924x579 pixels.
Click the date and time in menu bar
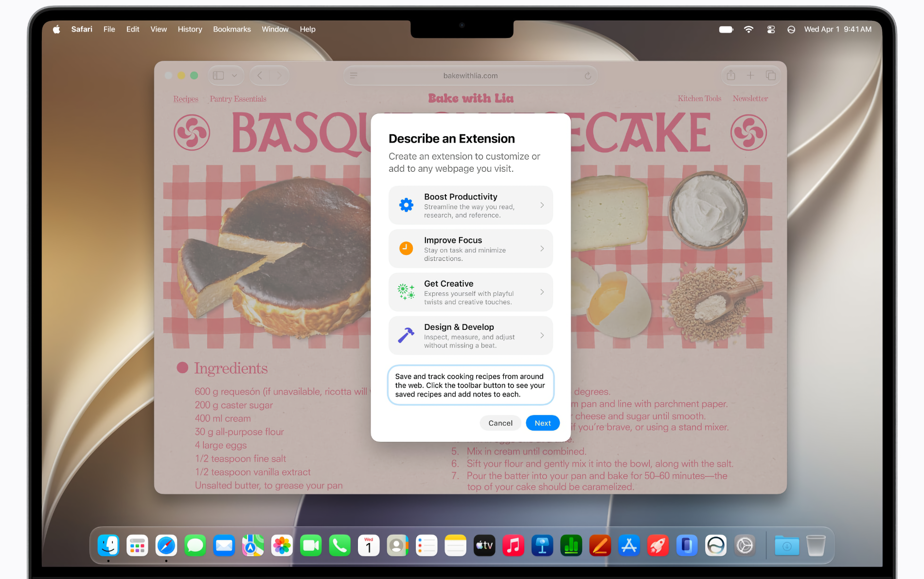(x=837, y=29)
